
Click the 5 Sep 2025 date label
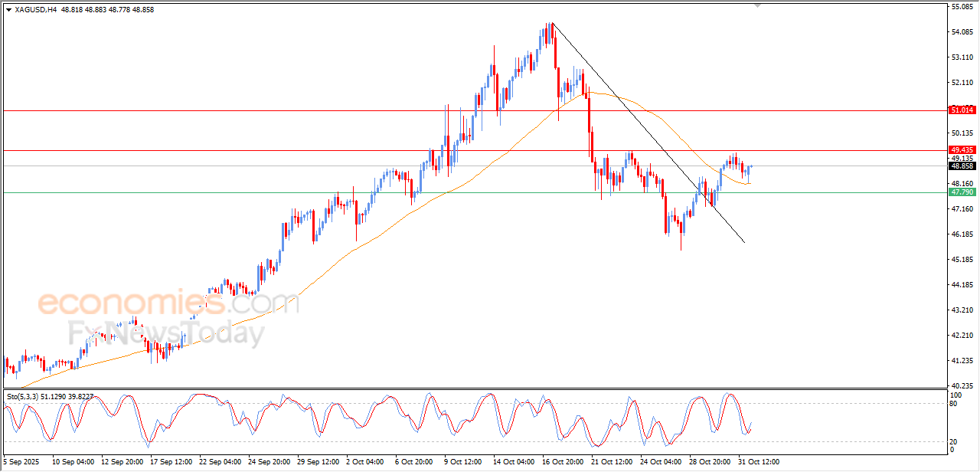pos(21,462)
